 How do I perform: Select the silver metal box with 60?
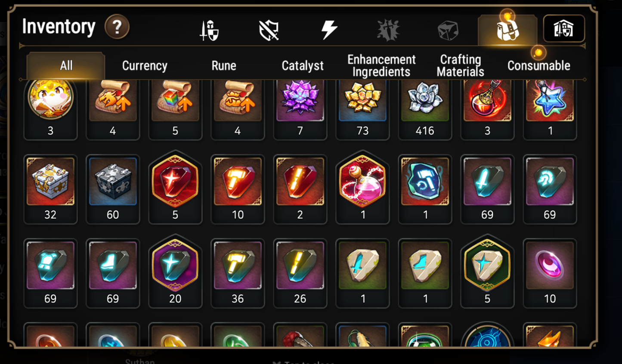click(113, 189)
